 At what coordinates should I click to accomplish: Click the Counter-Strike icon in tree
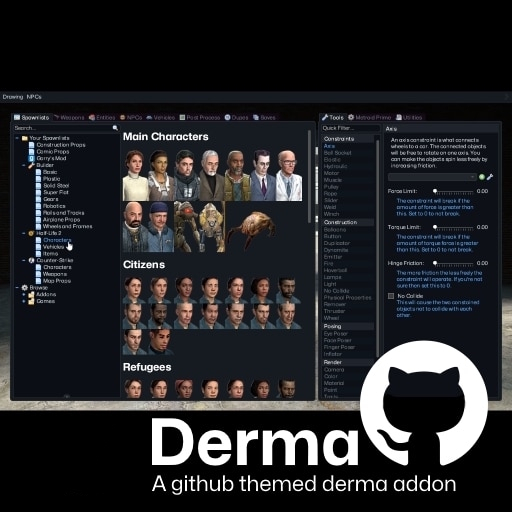point(31,260)
